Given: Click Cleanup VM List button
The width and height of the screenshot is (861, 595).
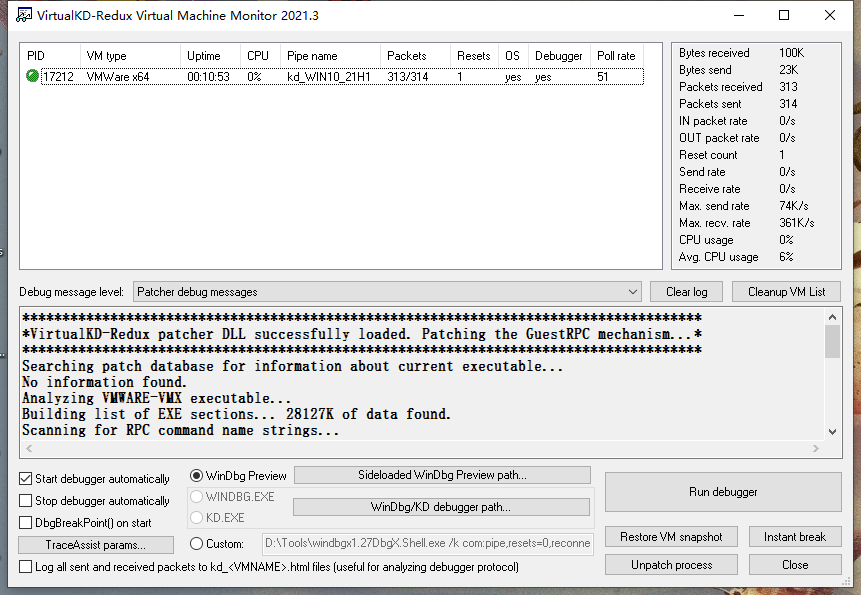Looking at the screenshot, I should tap(786, 292).
